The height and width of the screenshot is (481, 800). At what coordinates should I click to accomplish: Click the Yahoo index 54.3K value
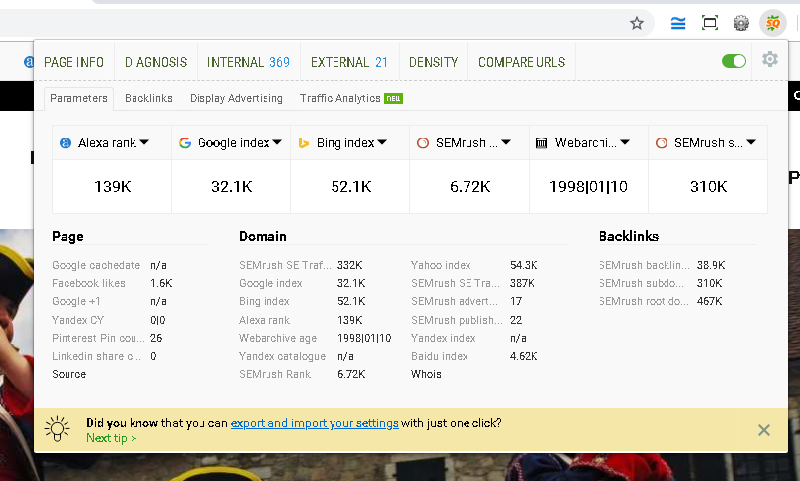(x=523, y=265)
